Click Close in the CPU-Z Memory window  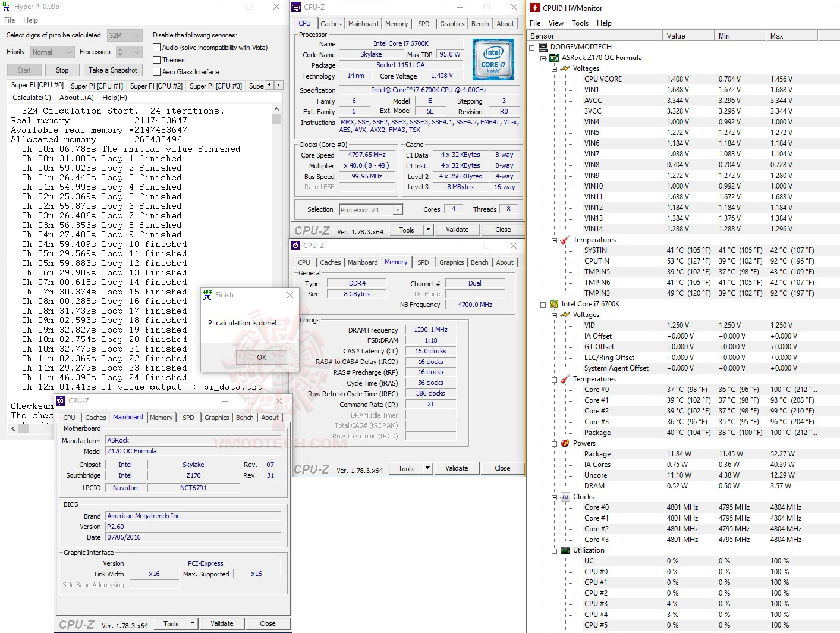coord(502,468)
